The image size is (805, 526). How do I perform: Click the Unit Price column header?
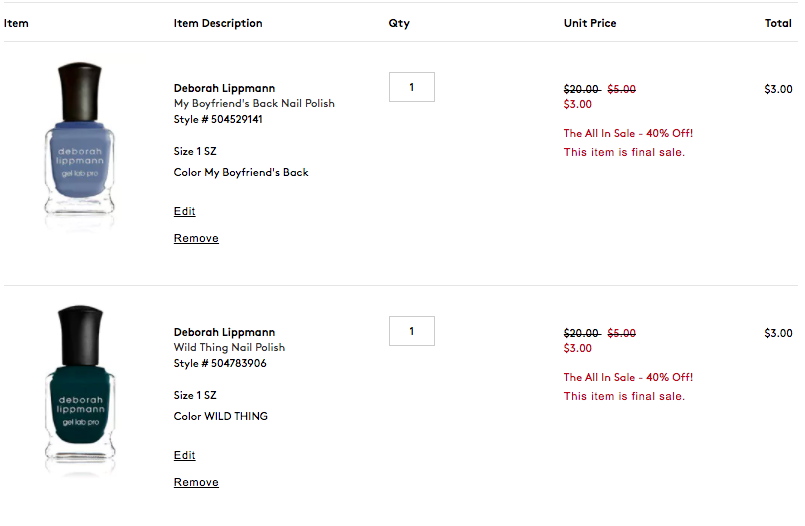[x=590, y=23]
